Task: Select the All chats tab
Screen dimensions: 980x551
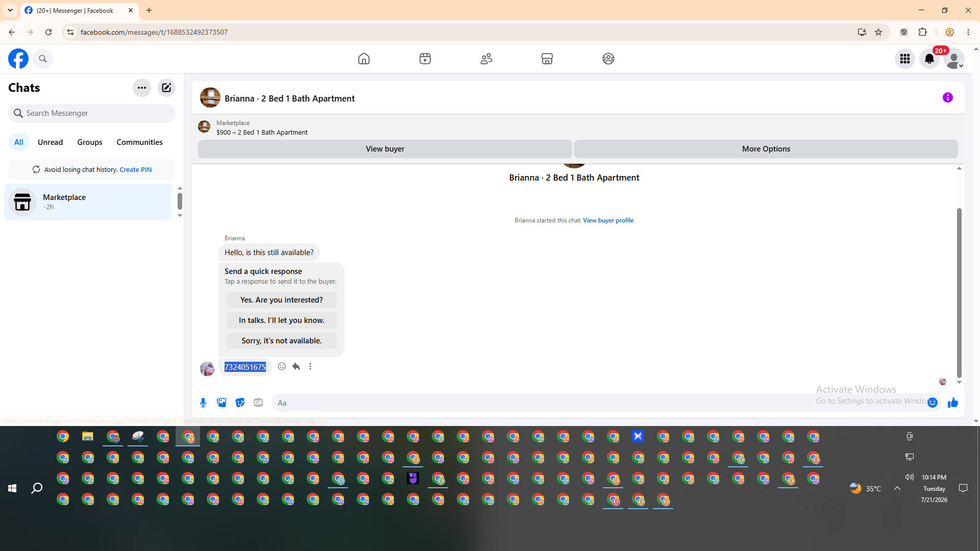Action: (19, 142)
